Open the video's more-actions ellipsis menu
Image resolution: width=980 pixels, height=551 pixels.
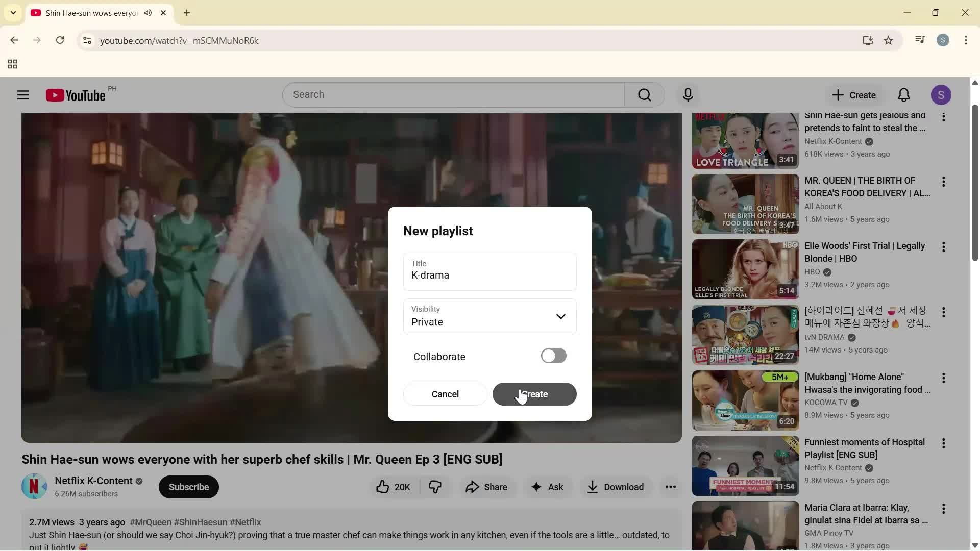coord(670,487)
